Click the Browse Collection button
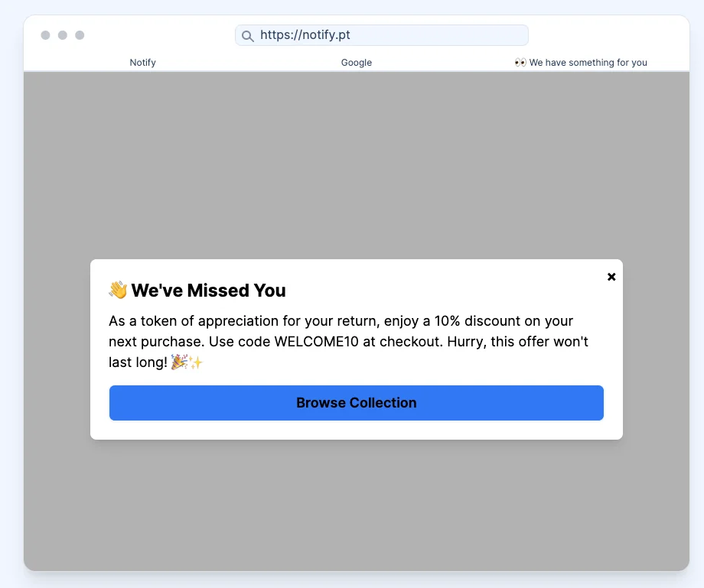 pos(356,403)
